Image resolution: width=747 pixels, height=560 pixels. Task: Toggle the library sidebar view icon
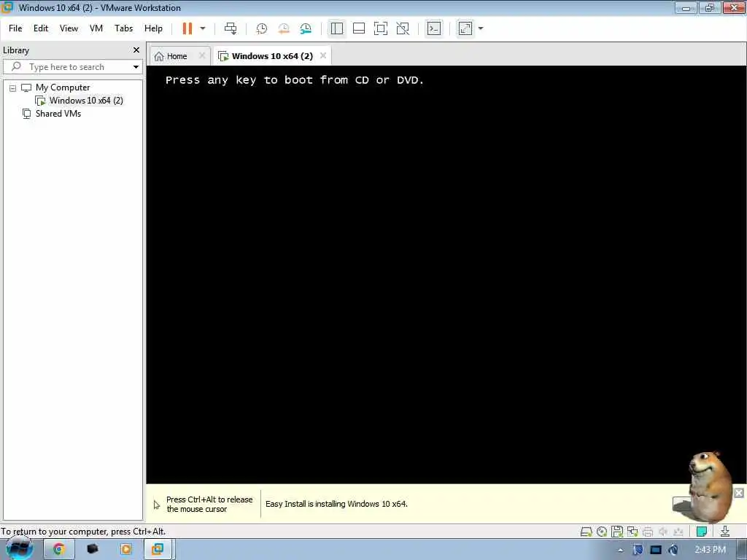pyautogui.click(x=337, y=28)
